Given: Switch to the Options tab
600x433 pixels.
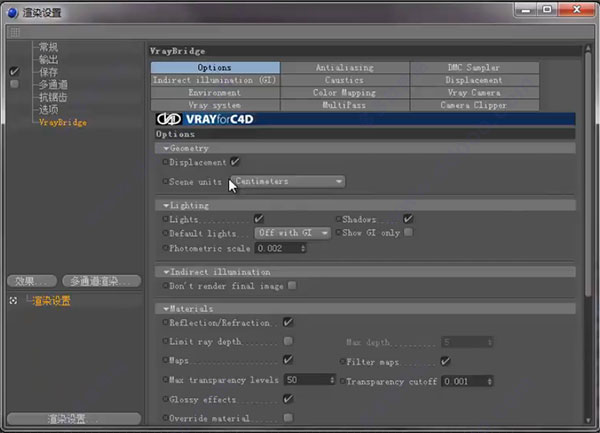Looking at the screenshot, I should [215, 68].
